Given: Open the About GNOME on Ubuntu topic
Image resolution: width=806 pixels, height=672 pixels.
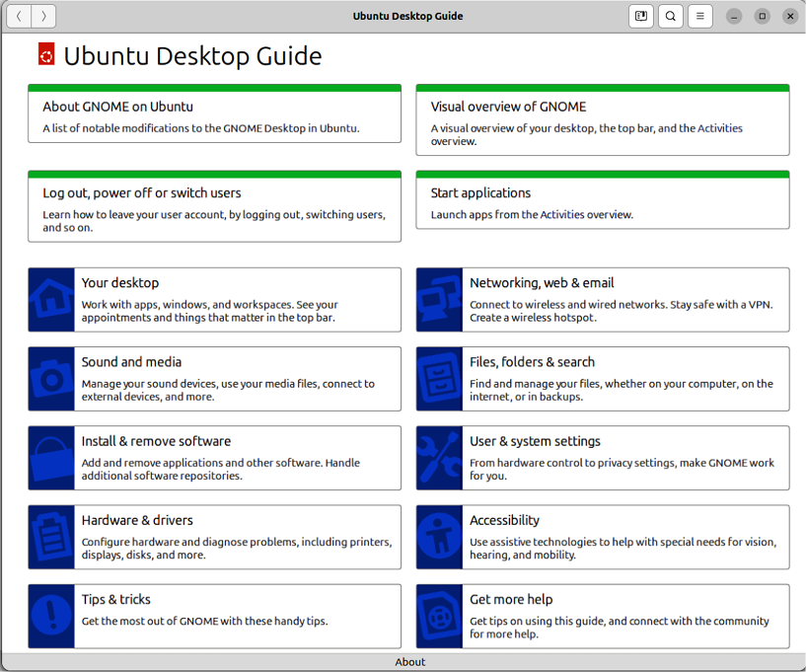Looking at the screenshot, I should coord(117,107).
